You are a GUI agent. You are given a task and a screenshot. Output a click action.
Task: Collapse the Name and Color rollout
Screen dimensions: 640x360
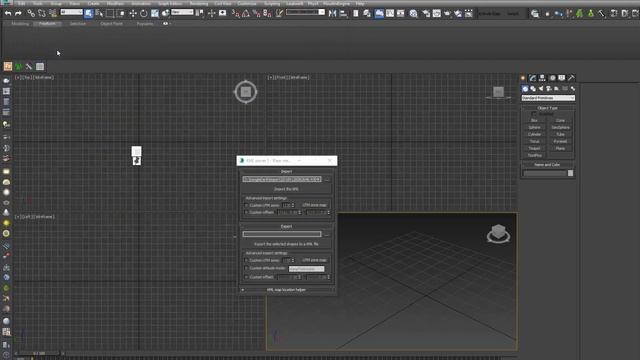(547, 165)
